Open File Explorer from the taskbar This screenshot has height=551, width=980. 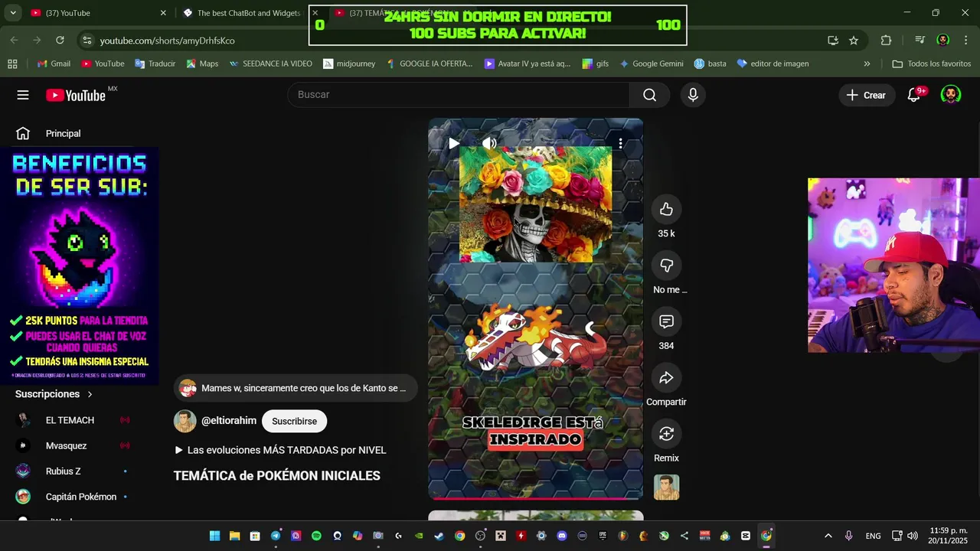(x=235, y=536)
